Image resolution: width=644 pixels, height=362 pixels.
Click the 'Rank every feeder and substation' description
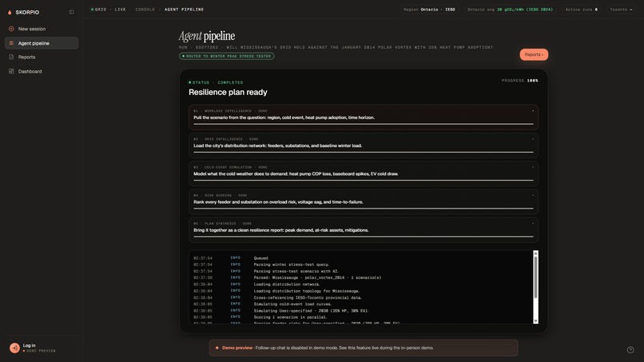(x=278, y=202)
